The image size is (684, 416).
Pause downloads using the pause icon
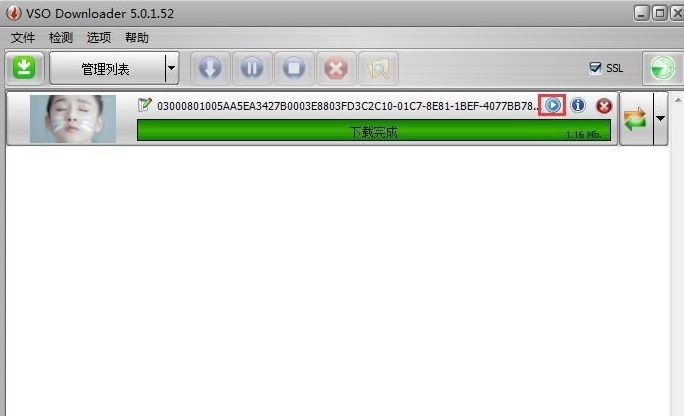pos(252,68)
